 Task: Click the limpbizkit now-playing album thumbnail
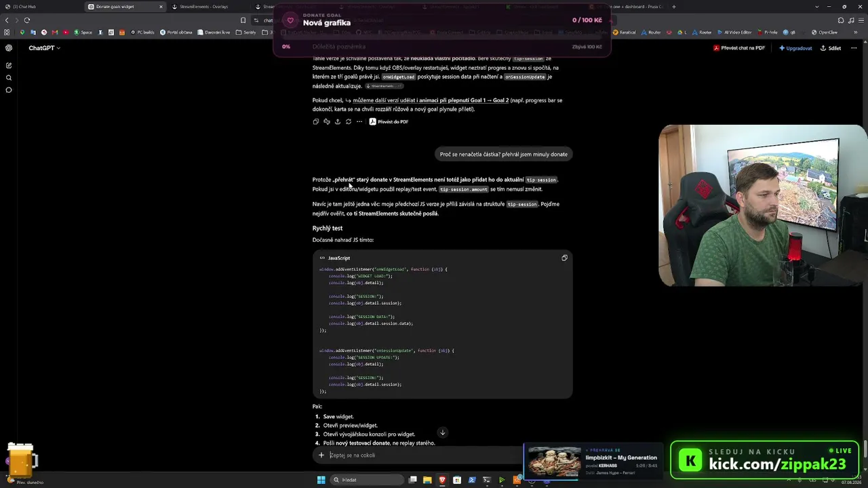pyautogui.click(x=555, y=461)
